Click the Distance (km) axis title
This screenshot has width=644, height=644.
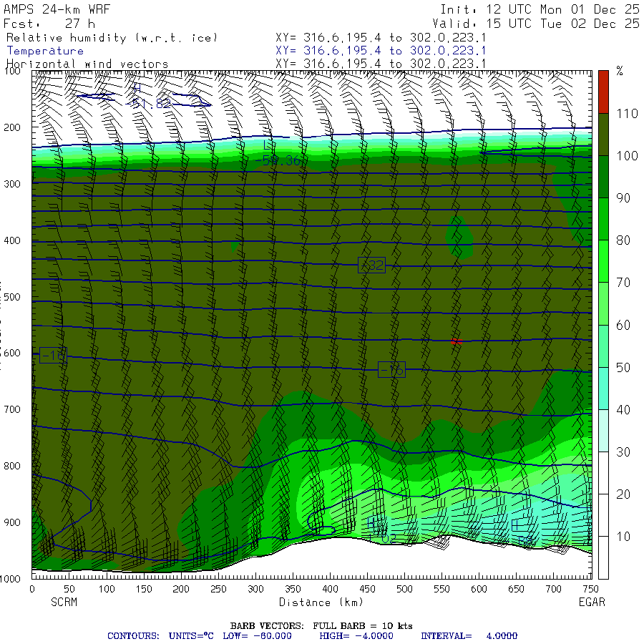(x=321, y=602)
